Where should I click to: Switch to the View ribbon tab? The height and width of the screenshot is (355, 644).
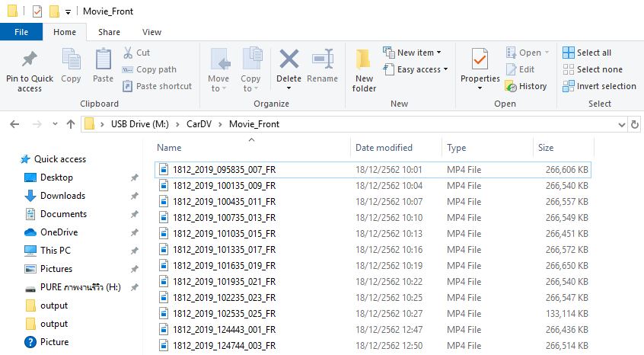click(x=151, y=32)
